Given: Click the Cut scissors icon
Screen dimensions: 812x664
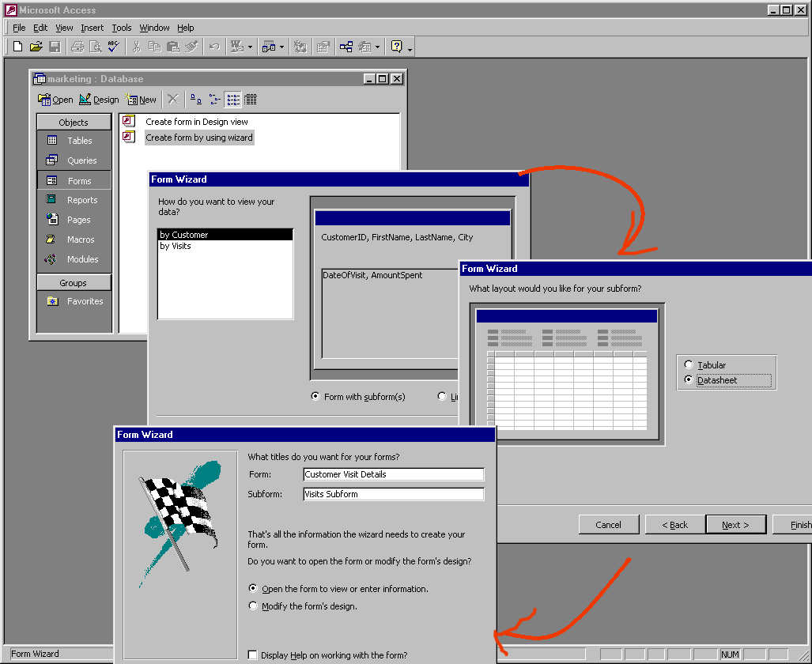Looking at the screenshot, I should coord(136,47).
